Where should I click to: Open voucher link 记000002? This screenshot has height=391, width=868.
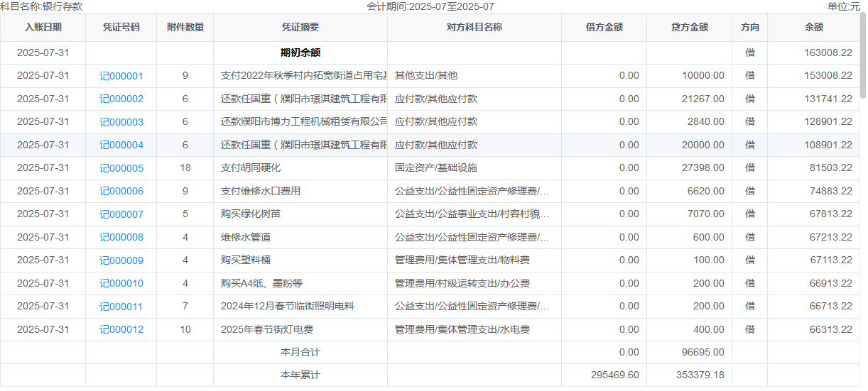(121, 99)
